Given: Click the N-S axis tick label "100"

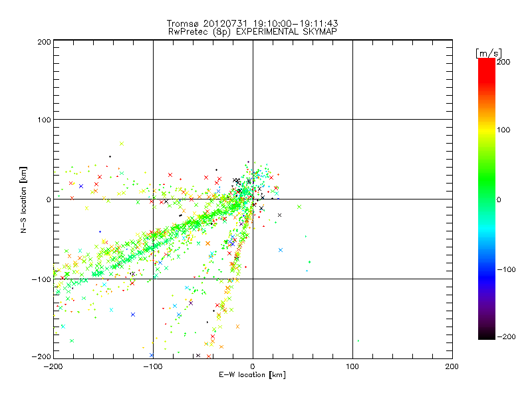Looking at the screenshot, I should [x=44, y=120].
